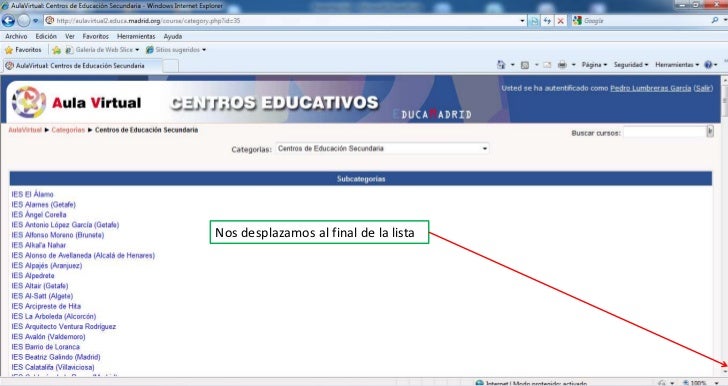Click the AulaVirtual breadcrumb link

click(25, 130)
